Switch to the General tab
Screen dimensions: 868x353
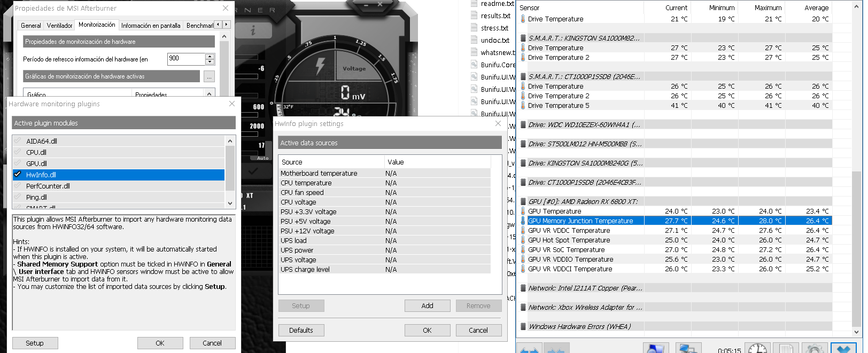tap(31, 25)
